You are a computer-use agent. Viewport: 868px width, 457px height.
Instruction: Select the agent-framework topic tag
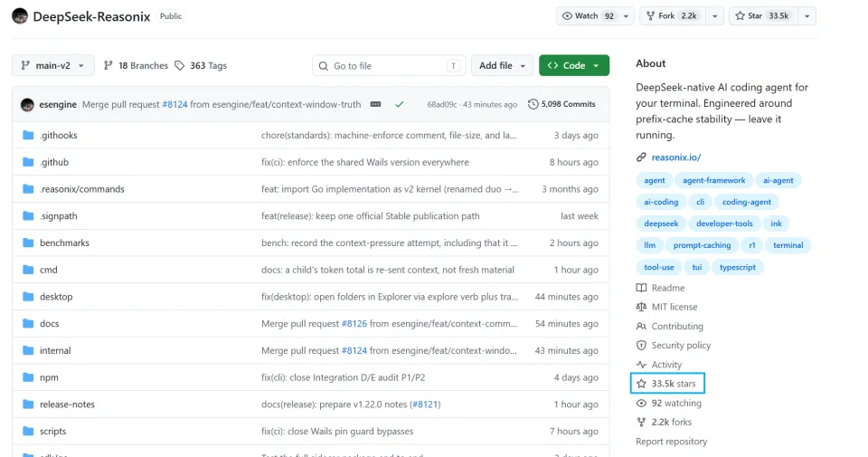pyautogui.click(x=713, y=181)
